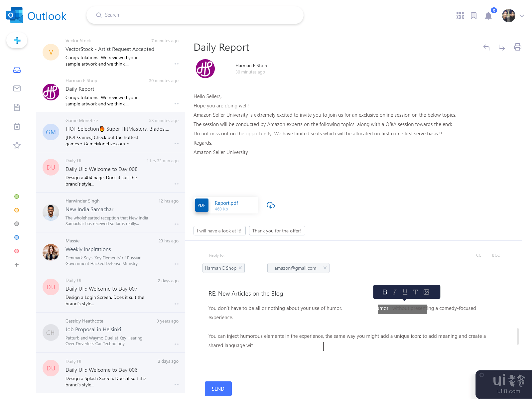532x399 pixels.
Task: Expand the add-label plus under color dots
Action: pos(17,265)
